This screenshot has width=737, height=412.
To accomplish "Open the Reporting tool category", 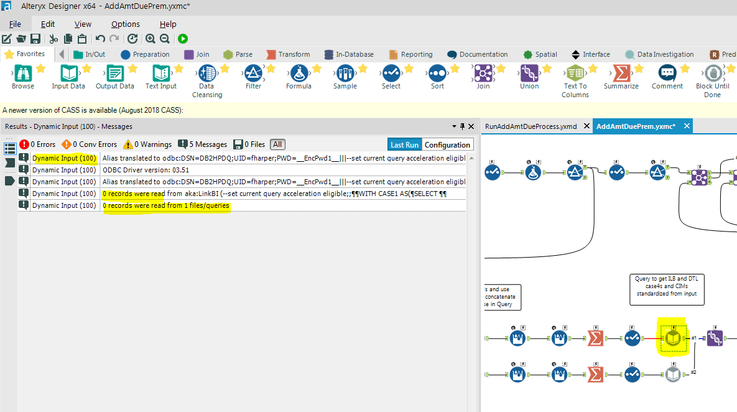I will (411, 54).
